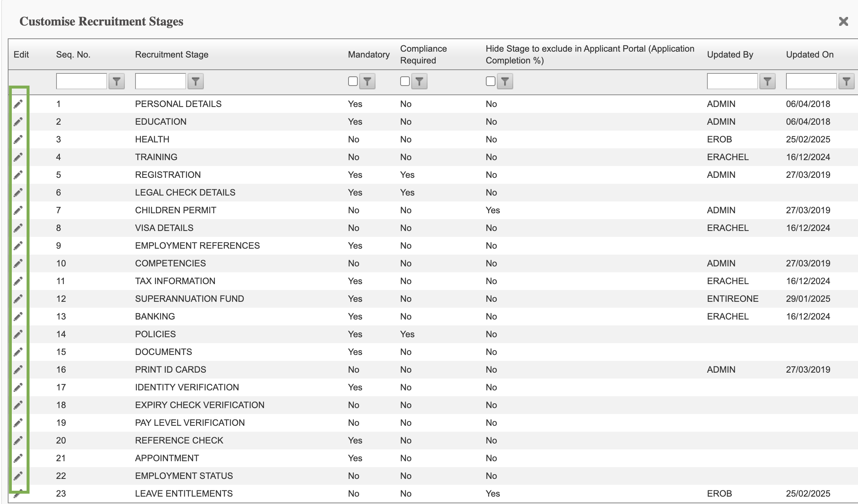858x504 pixels.
Task: Edit the EXPIRY CHECK VERIFICATION pencil icon
Action: [x=18, y=405]
